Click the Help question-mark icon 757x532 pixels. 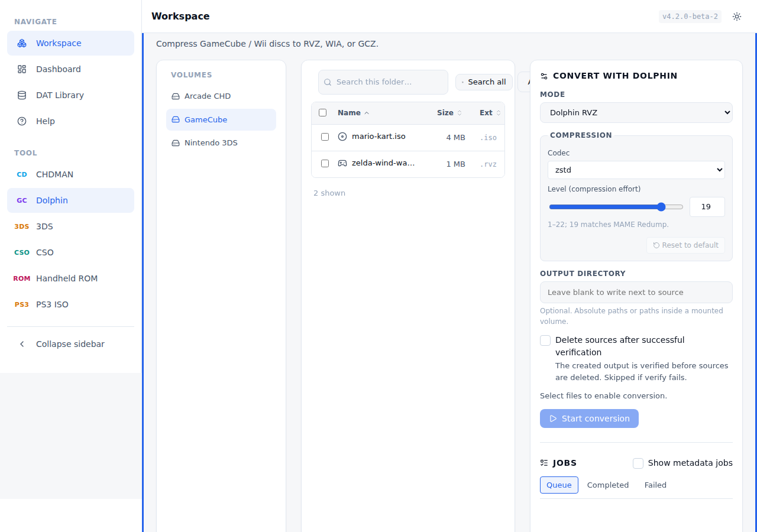pyautogui.click(x=22, y=121)
